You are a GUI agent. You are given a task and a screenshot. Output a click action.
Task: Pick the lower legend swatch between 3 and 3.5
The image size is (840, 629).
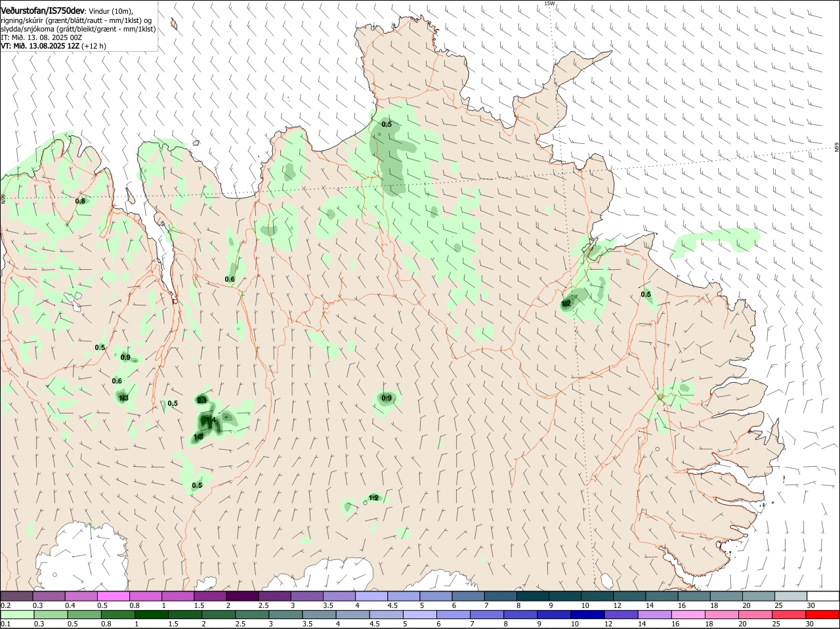287,615
